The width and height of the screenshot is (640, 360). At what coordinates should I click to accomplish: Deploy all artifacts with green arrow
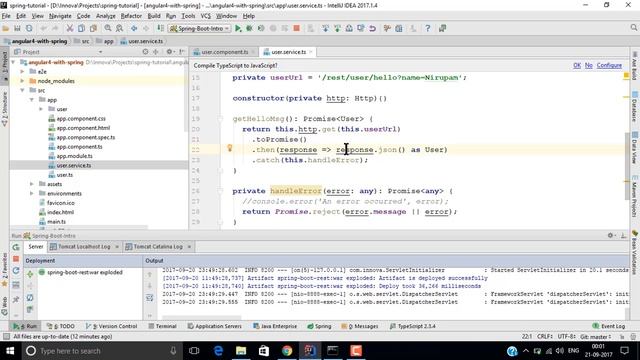pyautogui.click(x=30, y=274)
